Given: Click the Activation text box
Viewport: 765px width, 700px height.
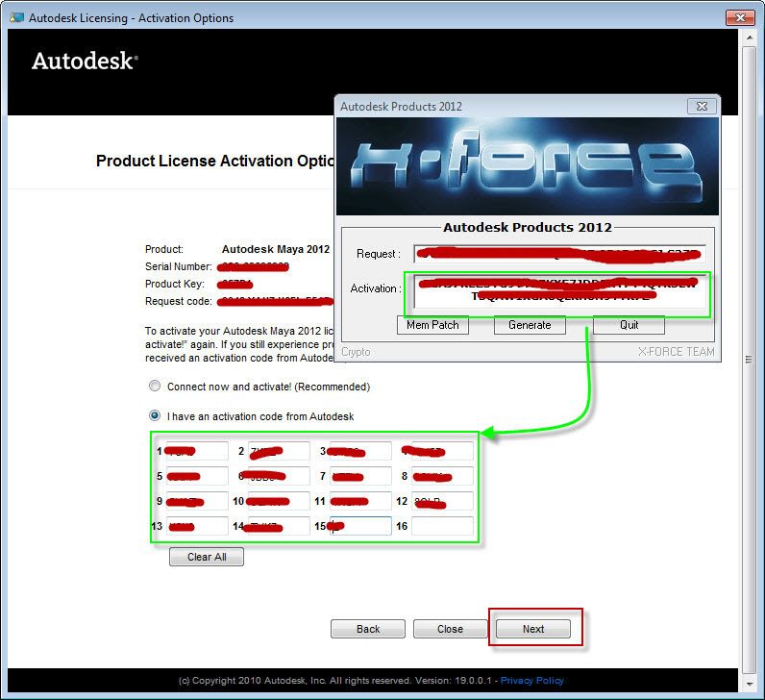Looking at the screenshot, I should coord(559,291).
